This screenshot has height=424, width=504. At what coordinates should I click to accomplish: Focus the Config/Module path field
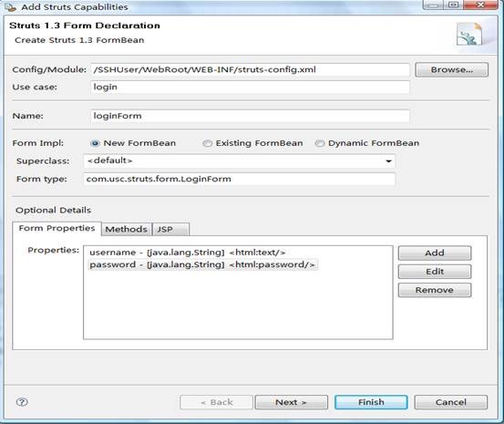click(250, 70)
